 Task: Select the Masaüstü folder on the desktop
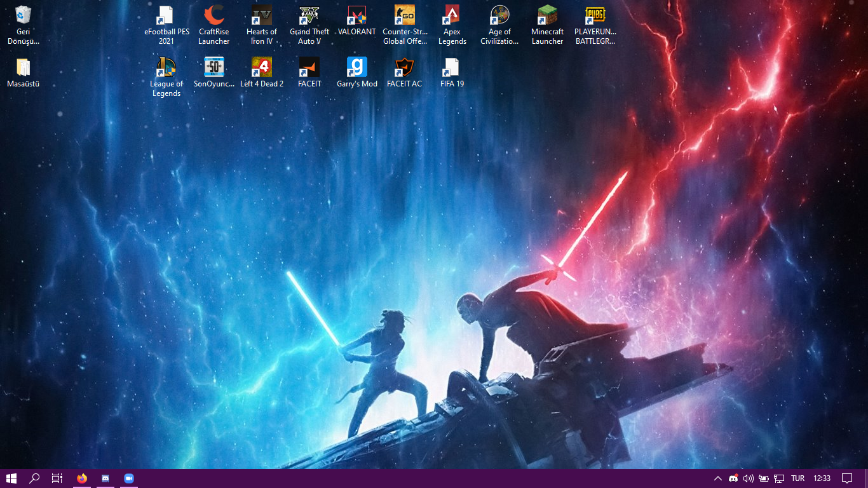coord(24,72)
